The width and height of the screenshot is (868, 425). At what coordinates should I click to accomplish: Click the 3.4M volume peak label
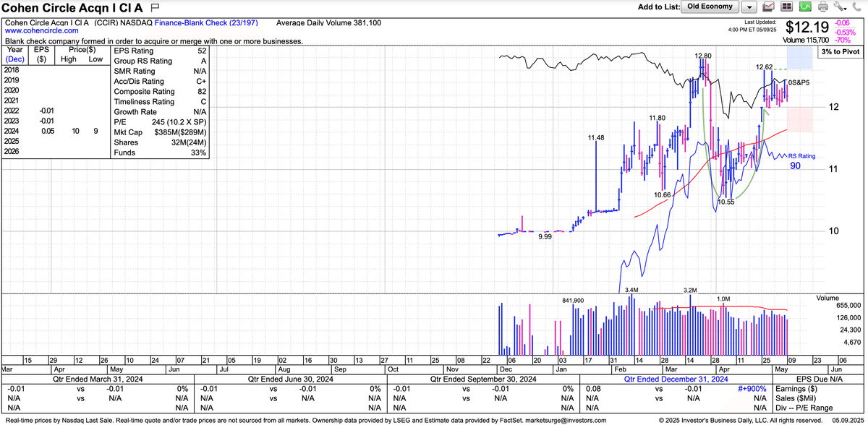pyautogui.click(x=631, y=290)
